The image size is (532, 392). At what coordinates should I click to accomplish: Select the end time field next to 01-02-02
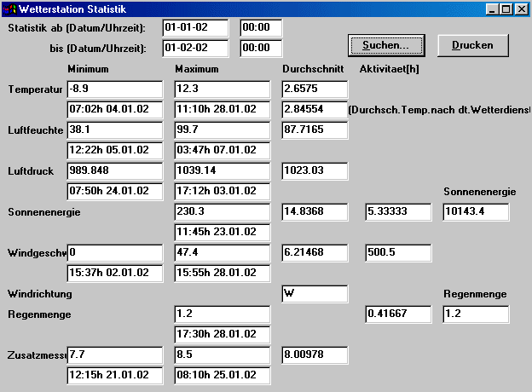[261, 49]
